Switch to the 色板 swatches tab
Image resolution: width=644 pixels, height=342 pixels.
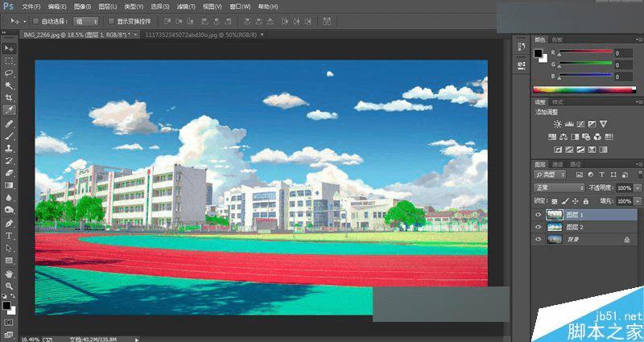pos(557,39)
